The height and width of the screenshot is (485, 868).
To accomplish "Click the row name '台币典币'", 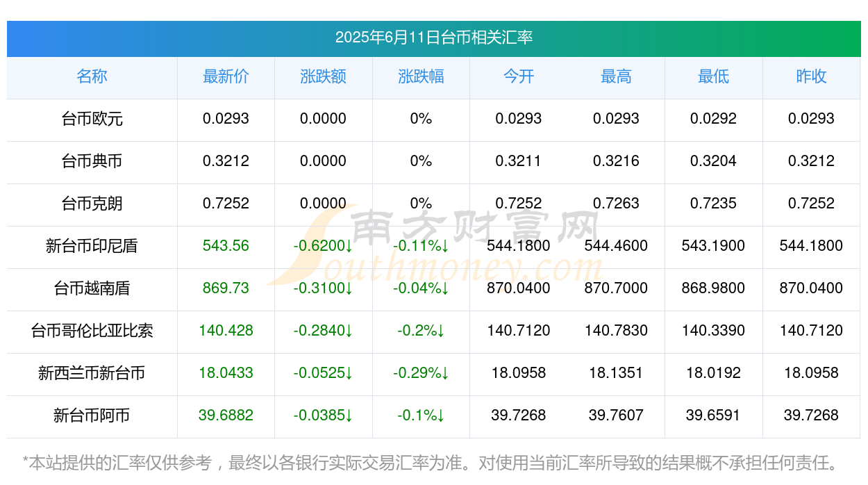I will click(x=92, y=161).
